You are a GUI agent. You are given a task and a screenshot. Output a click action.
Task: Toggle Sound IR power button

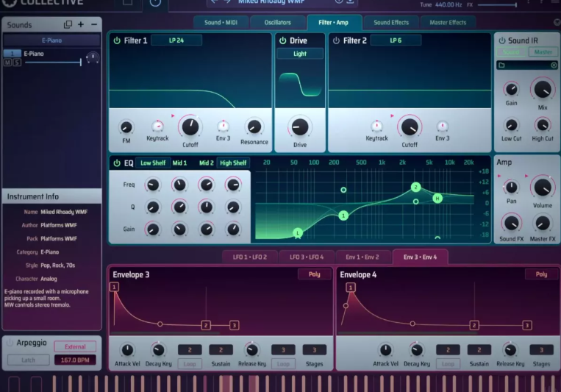pos(502,40)
